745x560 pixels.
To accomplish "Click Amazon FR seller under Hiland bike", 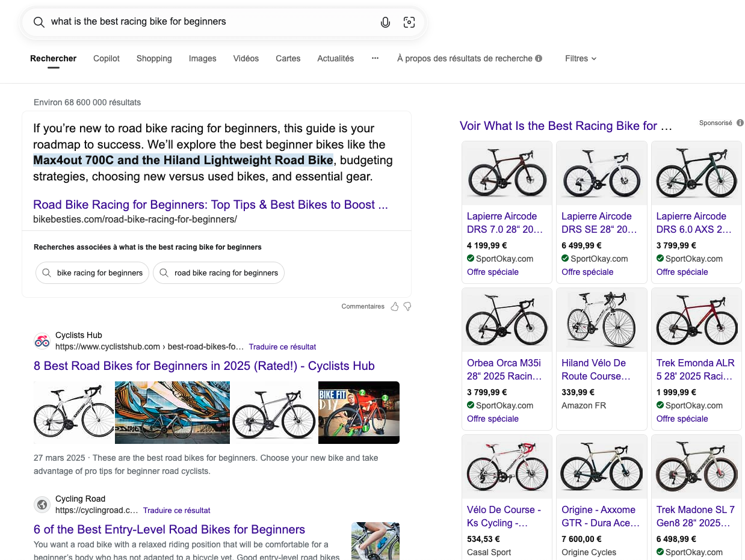I will [x=584, y=405].
